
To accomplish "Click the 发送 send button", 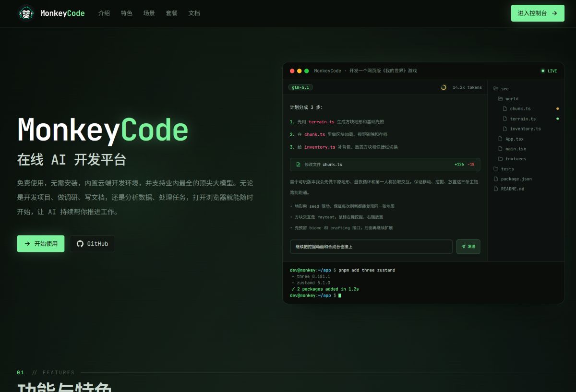I will click(468, 247).
